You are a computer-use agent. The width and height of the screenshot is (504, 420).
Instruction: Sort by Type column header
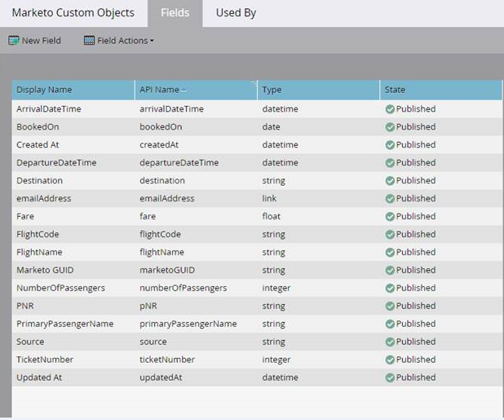point(319,90)
